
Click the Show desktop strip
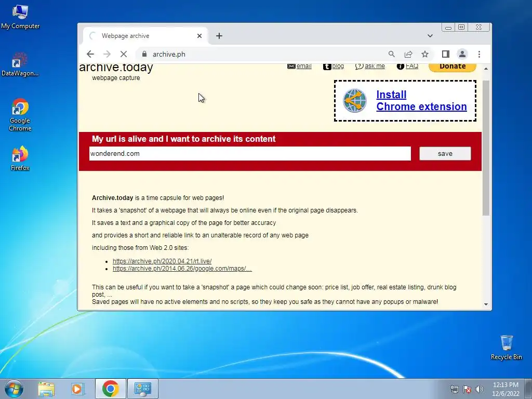point(528,389)
